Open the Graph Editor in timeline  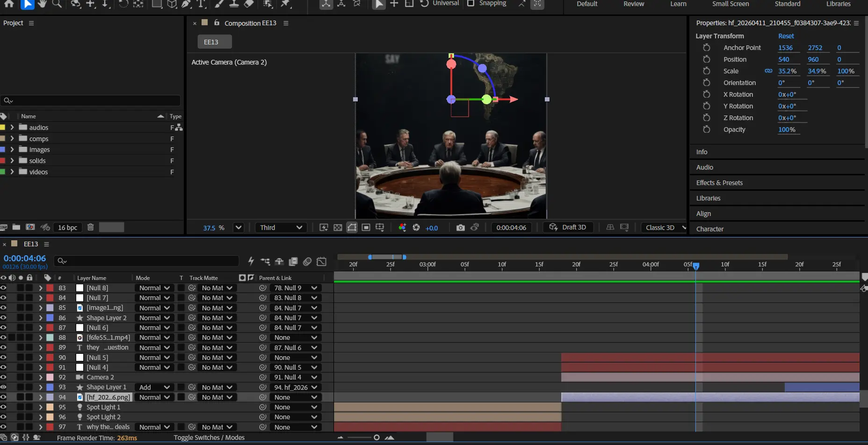[x=322, y=261]
